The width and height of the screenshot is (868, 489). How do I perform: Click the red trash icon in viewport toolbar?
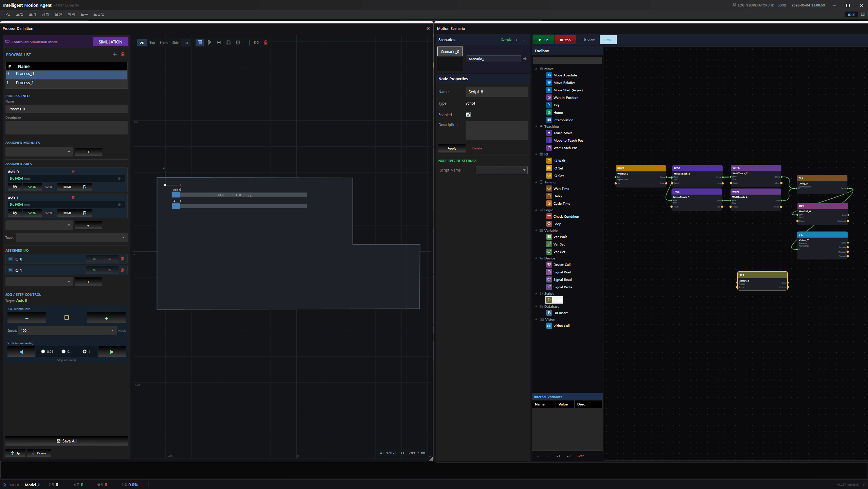tap(266, 42)
